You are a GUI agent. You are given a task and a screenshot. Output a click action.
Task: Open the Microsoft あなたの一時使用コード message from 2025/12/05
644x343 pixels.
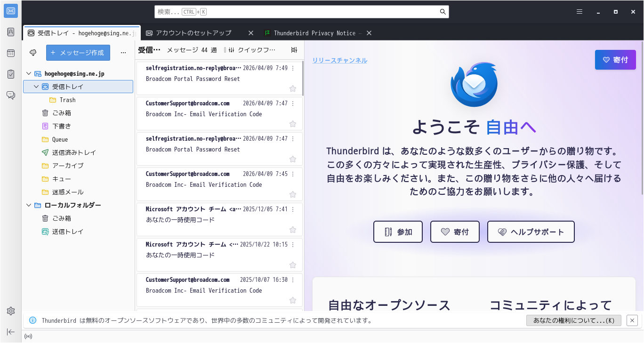(219, 219)
